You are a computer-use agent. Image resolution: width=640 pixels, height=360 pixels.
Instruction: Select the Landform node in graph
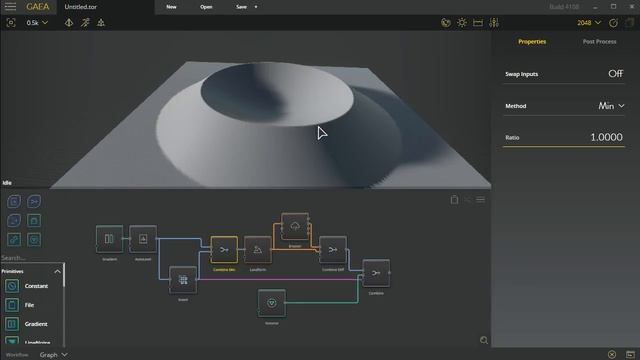click(258, 249)
